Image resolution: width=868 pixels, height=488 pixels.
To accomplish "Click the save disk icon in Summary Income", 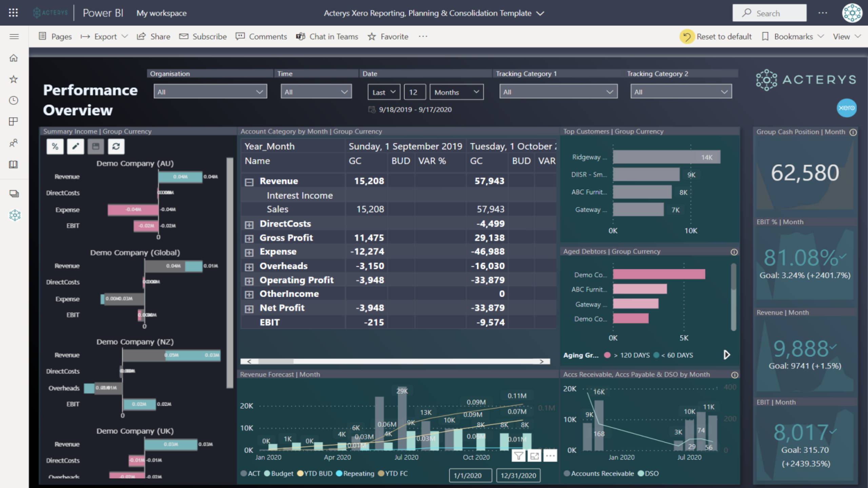I will (96, 146).
